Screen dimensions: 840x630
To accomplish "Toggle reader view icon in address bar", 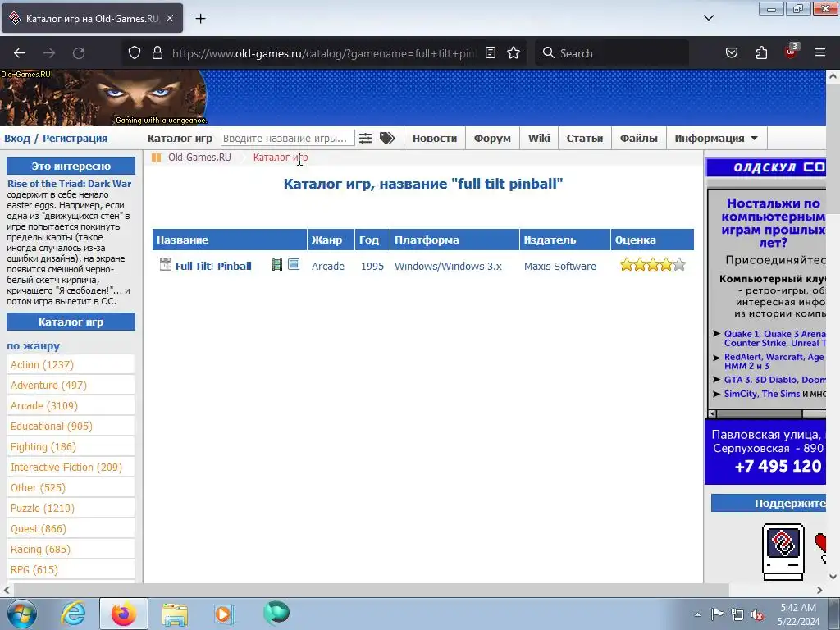I will 491,52.
